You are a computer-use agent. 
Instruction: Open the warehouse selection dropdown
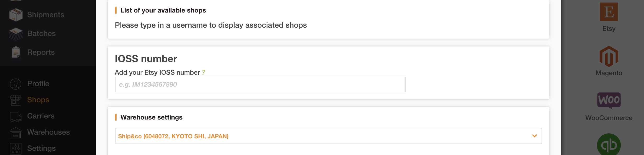coord(328,136)
